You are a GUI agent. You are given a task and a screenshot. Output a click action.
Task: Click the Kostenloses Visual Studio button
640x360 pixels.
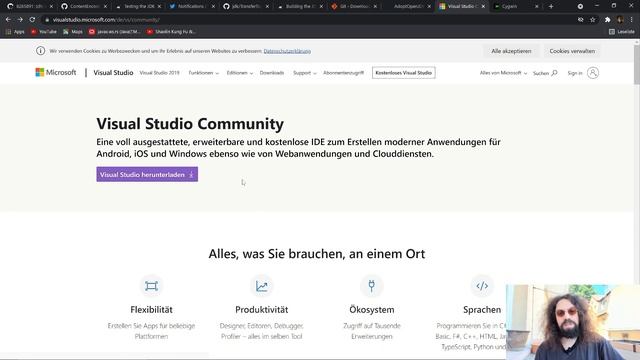coord(404,73)
